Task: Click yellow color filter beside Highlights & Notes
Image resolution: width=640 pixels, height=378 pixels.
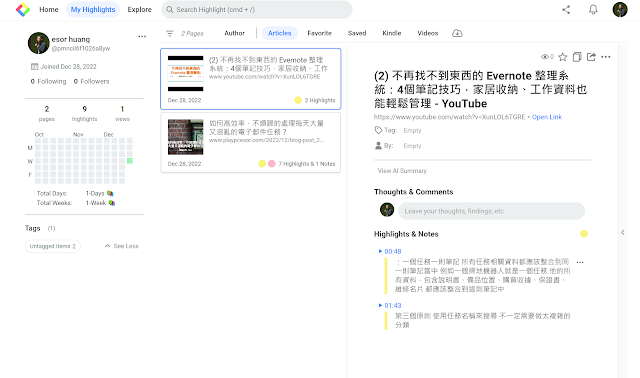Action: click(x=584, y=233)
